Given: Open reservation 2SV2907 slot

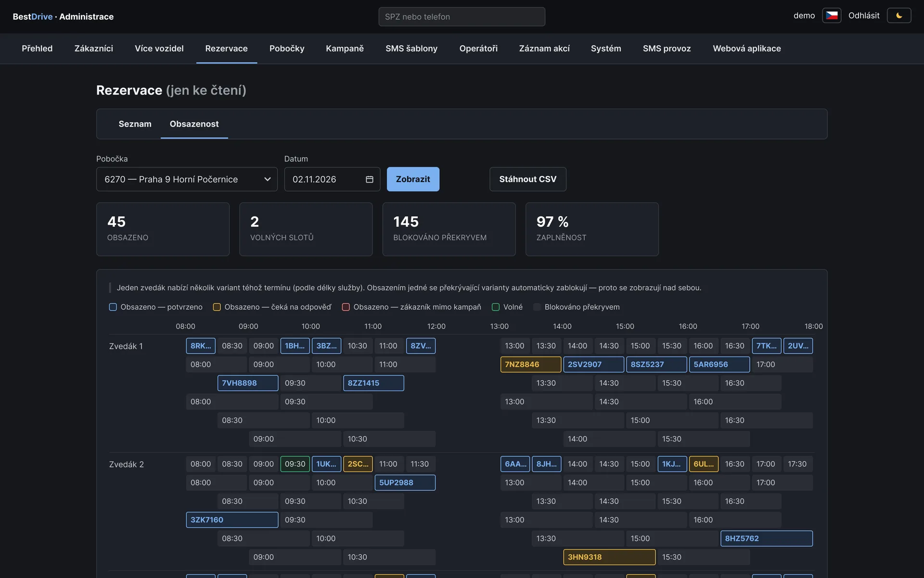Looking at the screenshot, I should click(593, 364).
